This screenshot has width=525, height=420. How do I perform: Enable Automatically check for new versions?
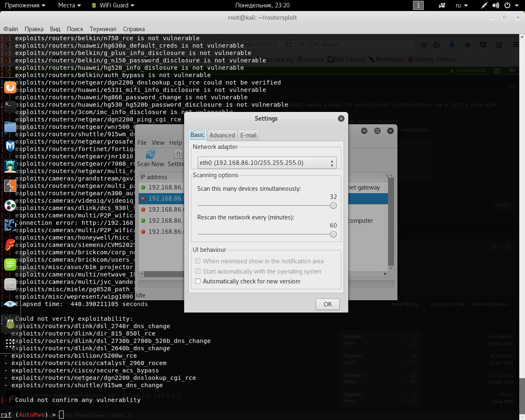point(198,281)
